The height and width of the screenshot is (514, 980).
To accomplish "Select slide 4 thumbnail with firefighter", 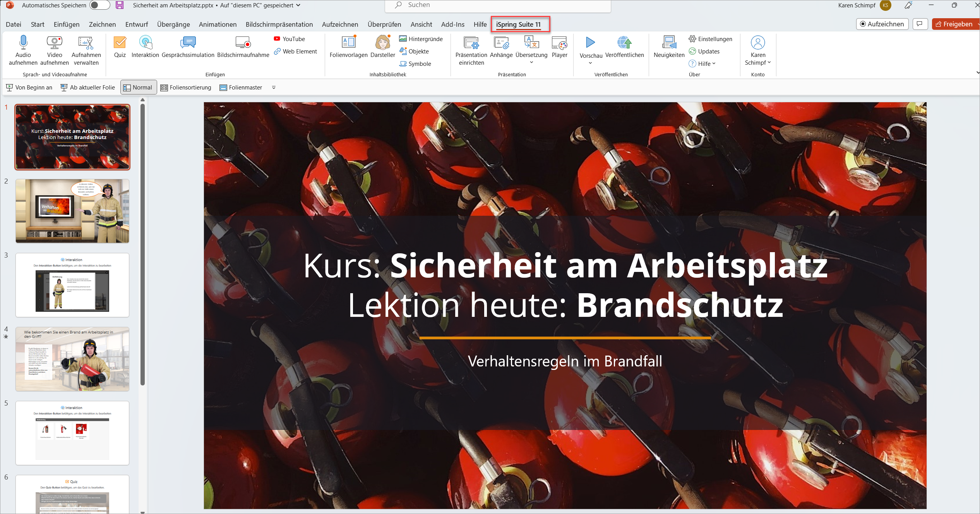I will click(72, 359).
